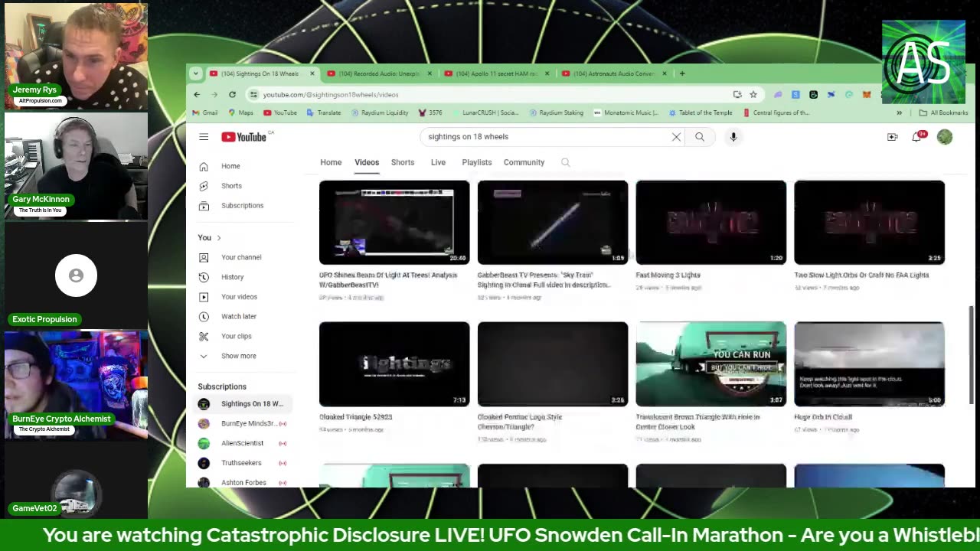Click the magnifier search button

coord(700,137)
